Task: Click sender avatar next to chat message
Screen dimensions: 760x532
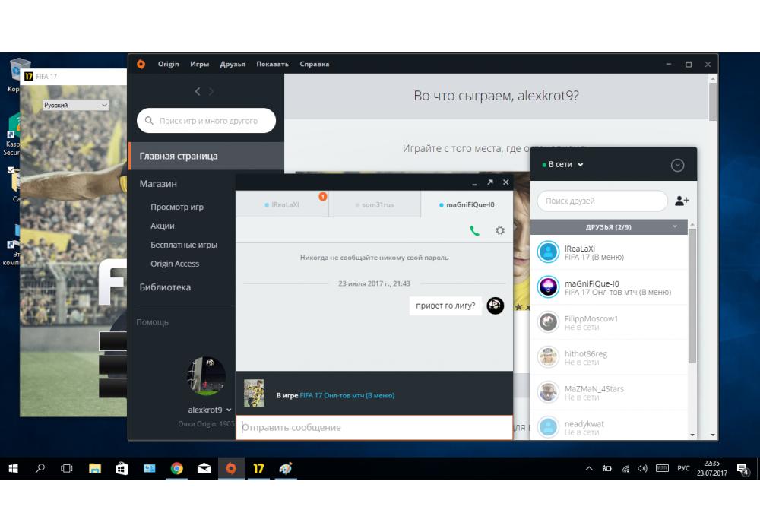Action: [x=495, y=306]
